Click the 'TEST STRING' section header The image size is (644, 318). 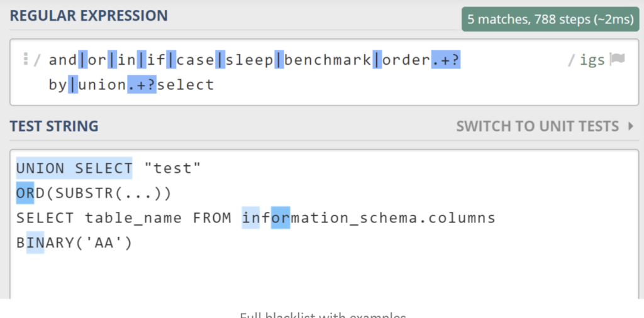[x=54, y=126]
